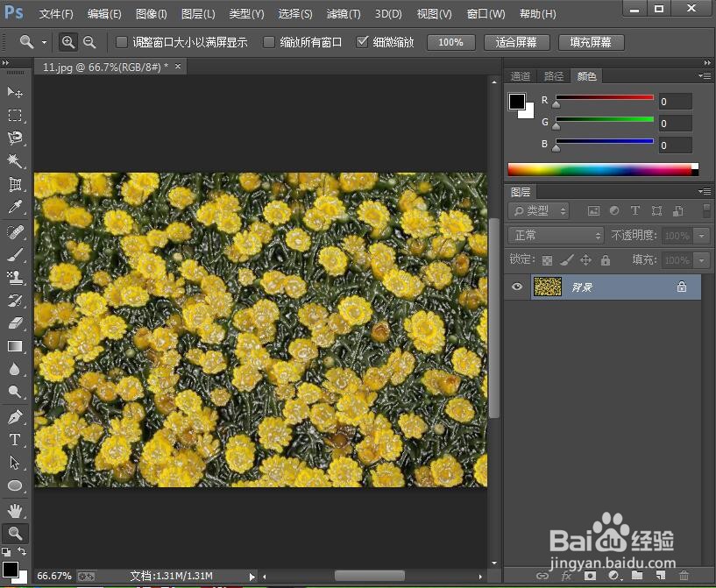The image size is (716, 588).
Task: Select the Crop tool
Action: point(15,184)
